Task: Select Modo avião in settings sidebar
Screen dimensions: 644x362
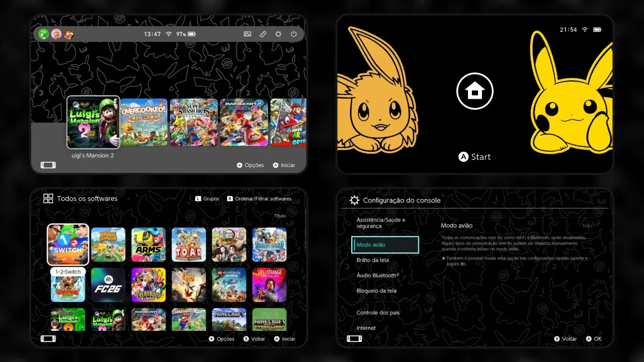Action: 385,245
